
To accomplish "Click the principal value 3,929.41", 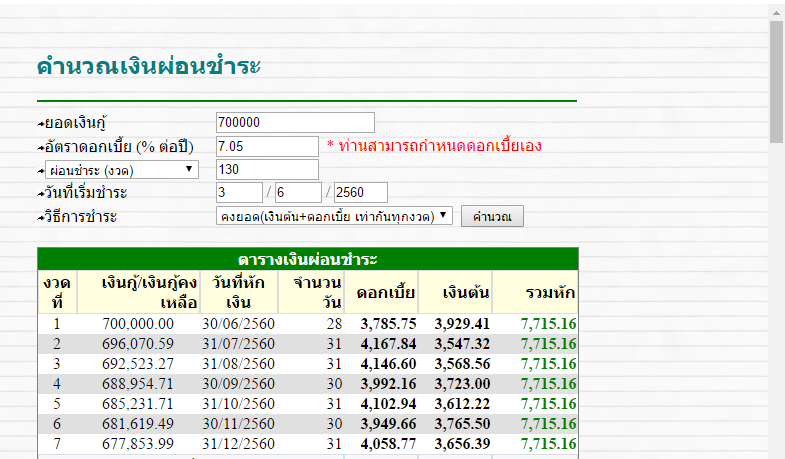I will (x=462, y=324).
